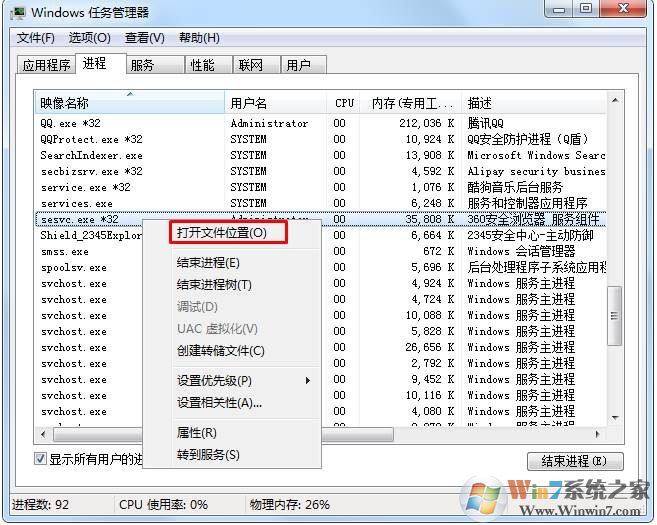Open the 文件(F) menu

point(36,38)
